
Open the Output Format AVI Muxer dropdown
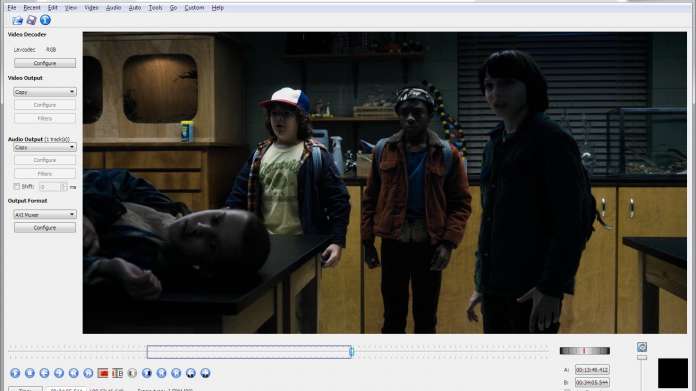coord(45,214)
